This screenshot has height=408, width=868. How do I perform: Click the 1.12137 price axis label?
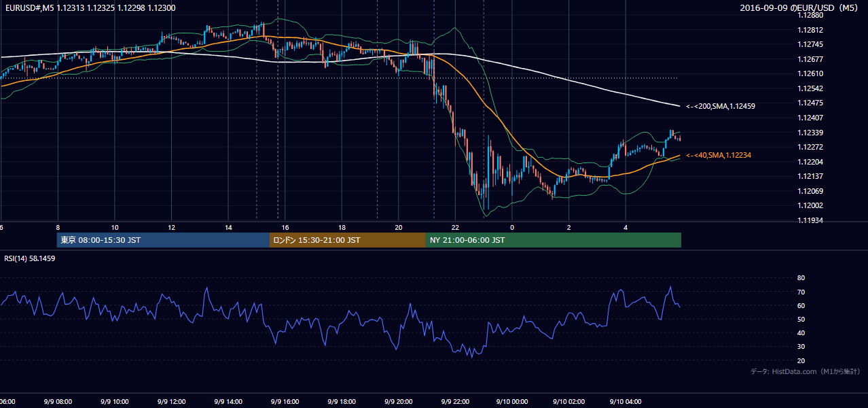(812, 176)
